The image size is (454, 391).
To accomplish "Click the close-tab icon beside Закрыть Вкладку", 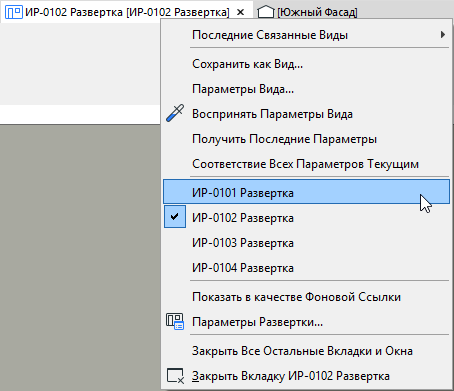I will [x=175, y=376].
